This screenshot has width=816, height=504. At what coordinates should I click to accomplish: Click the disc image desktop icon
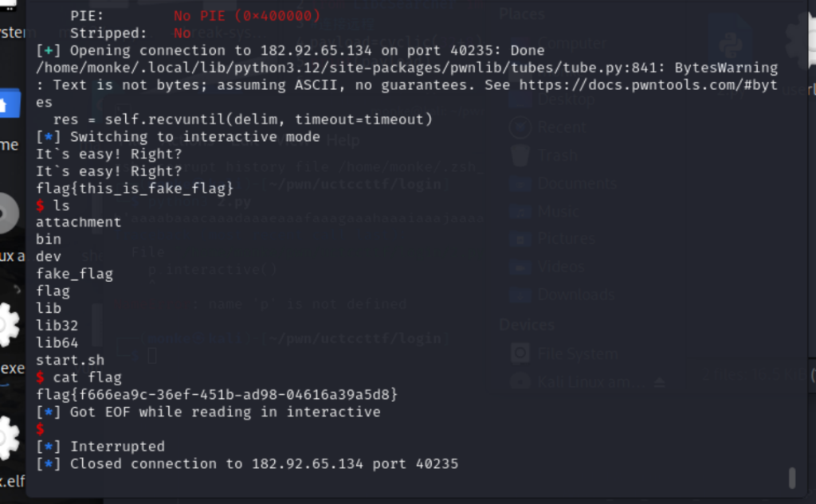[8, 213]
